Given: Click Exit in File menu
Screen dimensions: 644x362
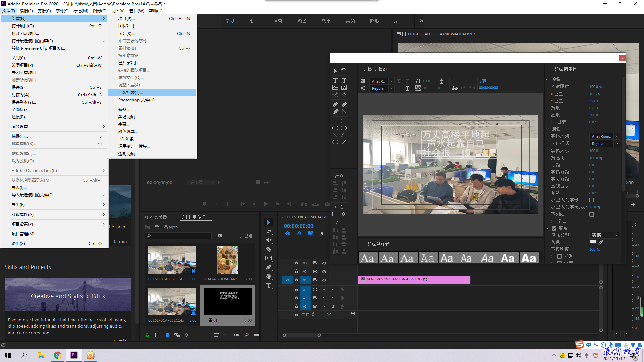Looking at the screenshot, I should 54,244.
